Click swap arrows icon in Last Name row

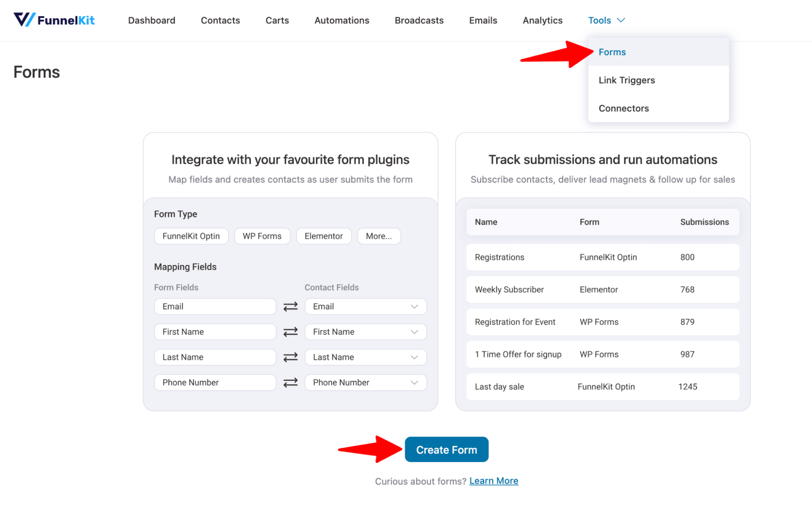(x=290, y=357)
